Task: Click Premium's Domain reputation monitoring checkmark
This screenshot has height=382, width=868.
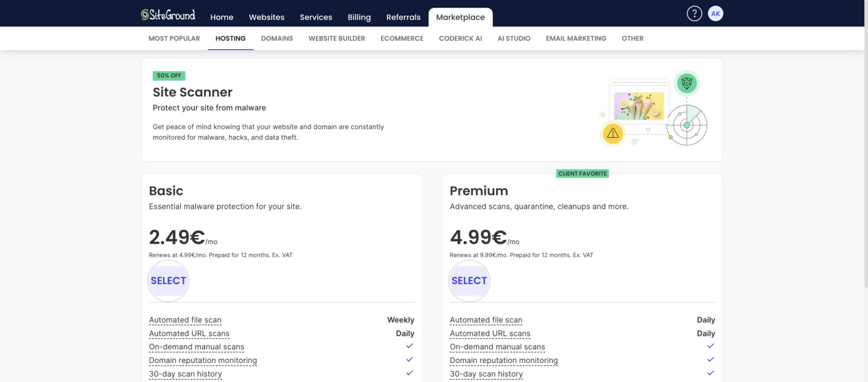Action: pyautogui.click(x=710, y=359)
